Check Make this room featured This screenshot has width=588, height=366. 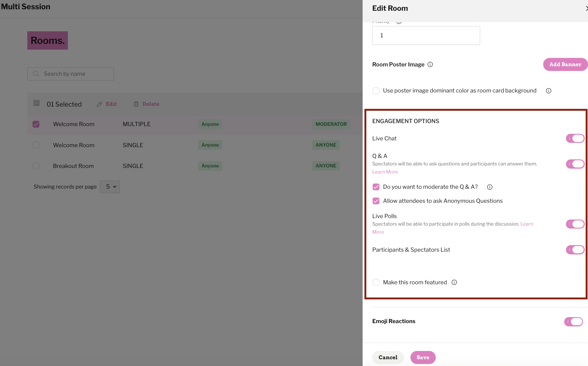click(x=376, y=282)
